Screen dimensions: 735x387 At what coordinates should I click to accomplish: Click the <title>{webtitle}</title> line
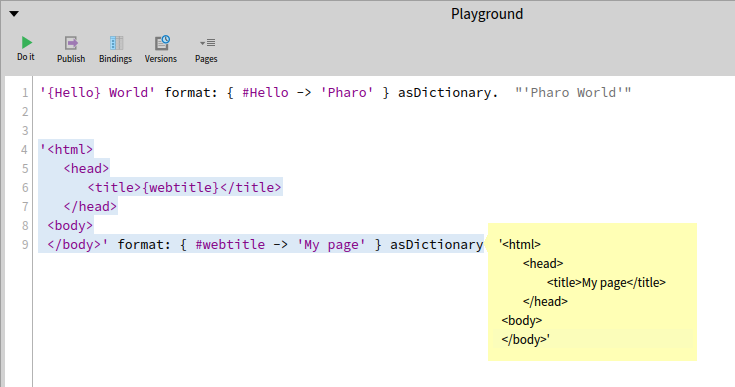tap(184, 187)
